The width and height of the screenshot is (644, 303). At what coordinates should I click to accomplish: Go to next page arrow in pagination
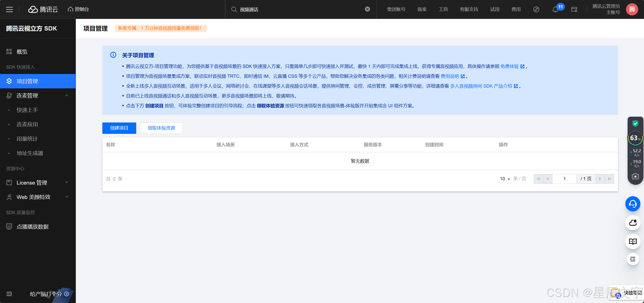click(x=600, y=179)
